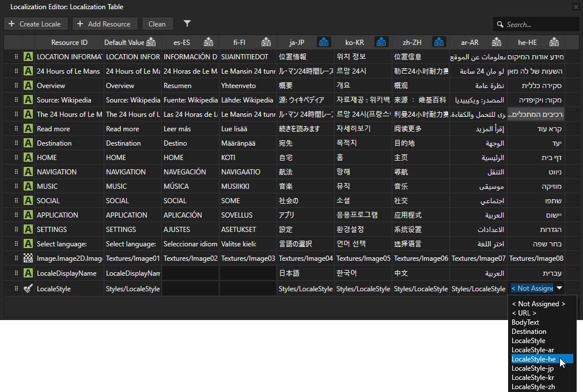This screenshot has width=583, height=392.
Task: Click the green A icon on the MUSIC row
Action: click(x=28, y=186)
